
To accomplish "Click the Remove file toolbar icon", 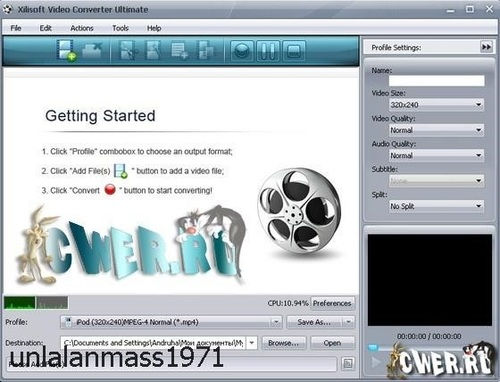I will 91,50.
